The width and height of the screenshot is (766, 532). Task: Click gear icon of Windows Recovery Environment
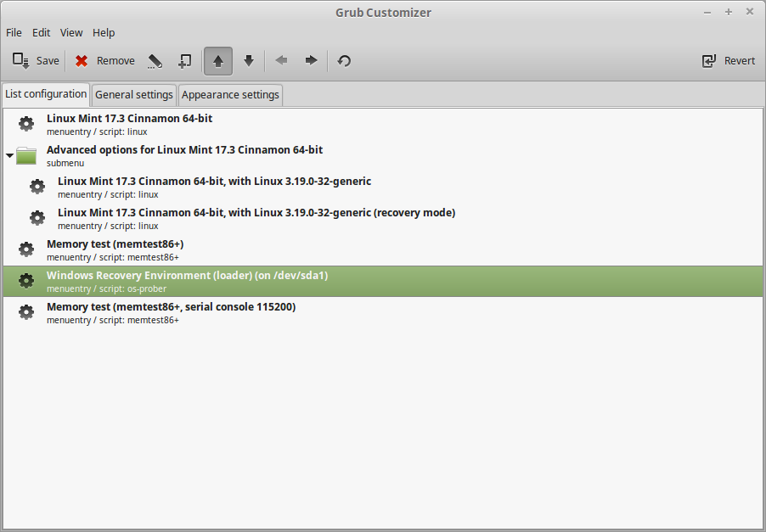pos(26,281)
